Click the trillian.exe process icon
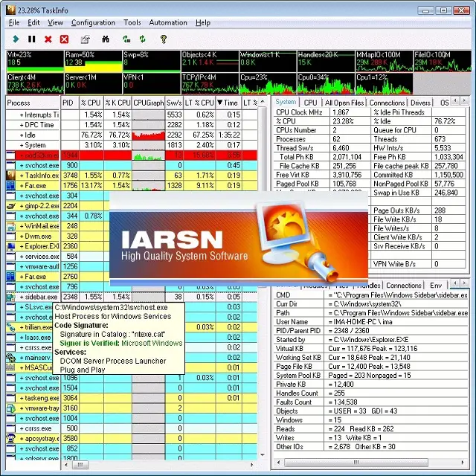The width and height of the screenshot is (476, 476). tap(11, 327)
